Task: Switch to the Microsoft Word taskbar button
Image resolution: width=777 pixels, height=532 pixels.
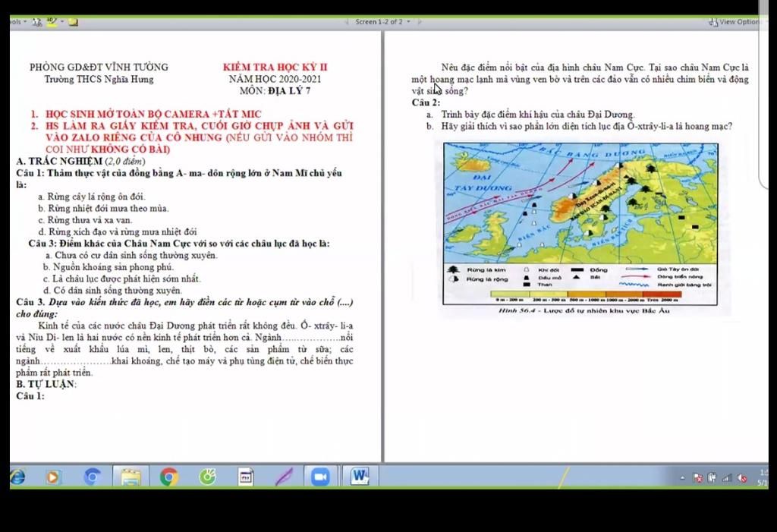Action: coord(360,477)
